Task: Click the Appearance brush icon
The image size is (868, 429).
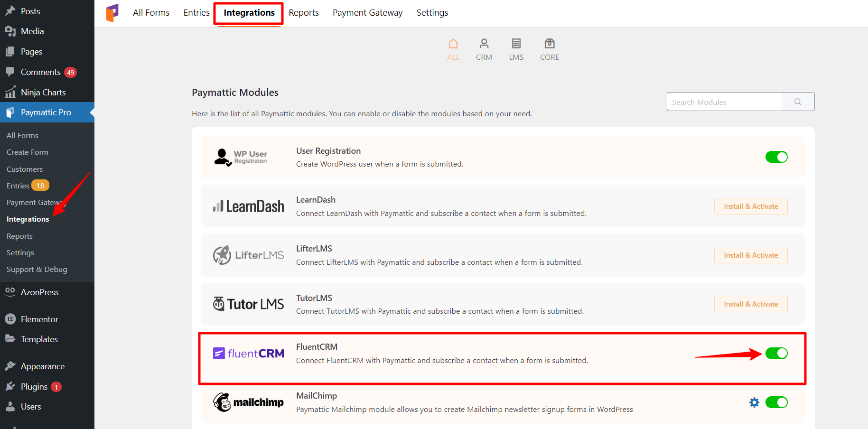Action: [10, 366]
